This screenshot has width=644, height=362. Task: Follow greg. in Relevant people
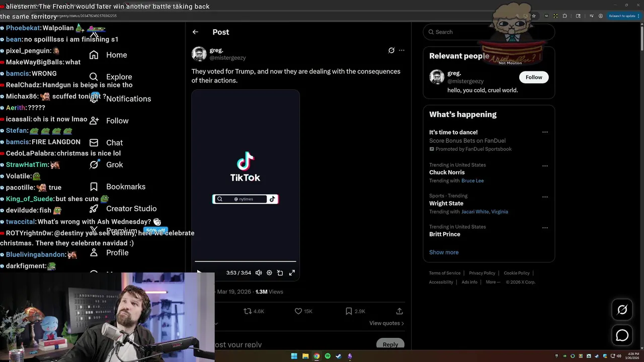[534, 77]
